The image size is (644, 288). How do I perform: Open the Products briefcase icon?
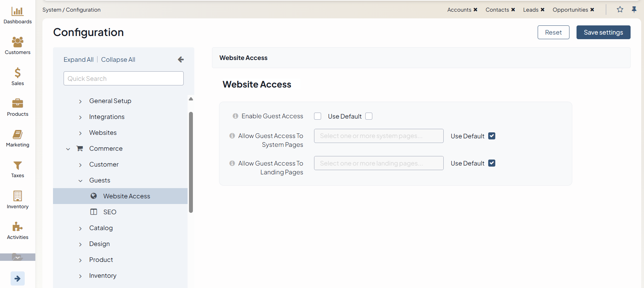17,103
